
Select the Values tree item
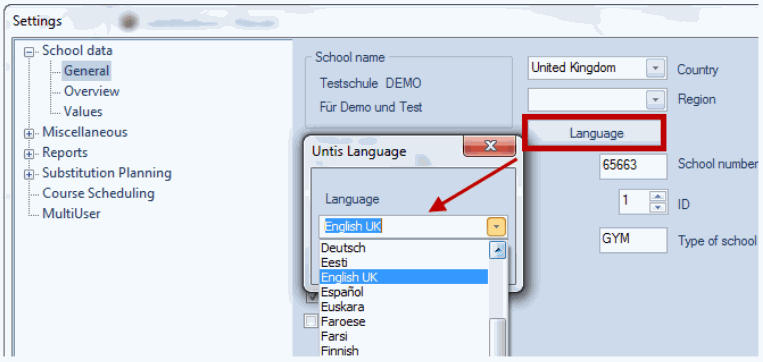point(83,112)
